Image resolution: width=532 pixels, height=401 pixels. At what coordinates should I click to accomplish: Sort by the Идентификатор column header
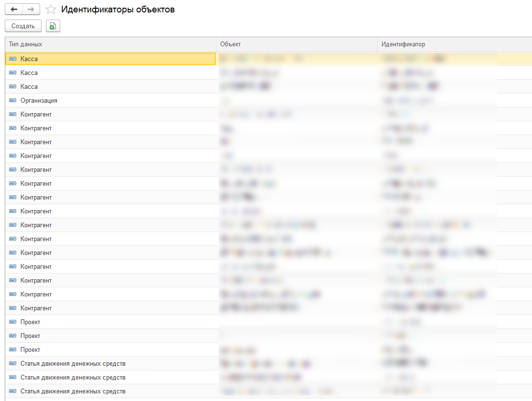455,44
